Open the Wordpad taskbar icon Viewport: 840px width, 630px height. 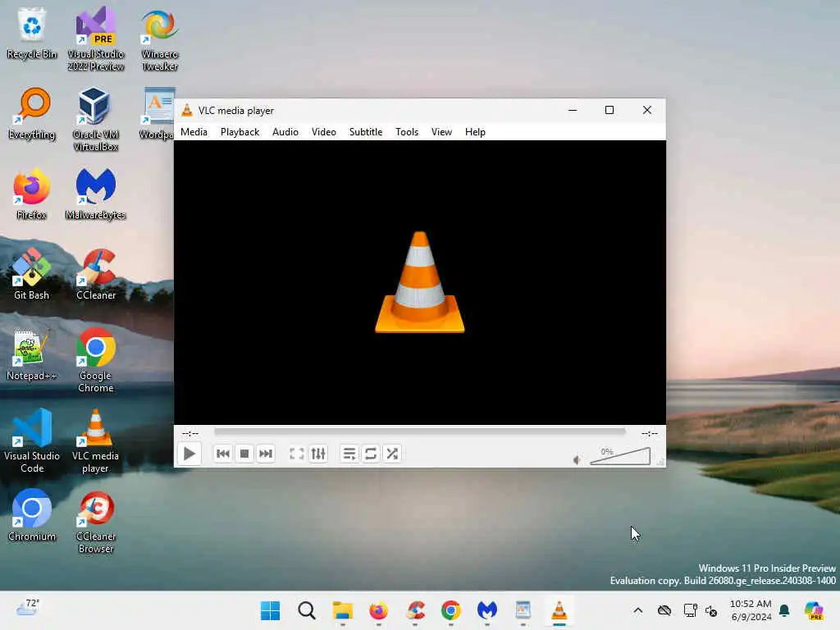pos(523,610)
